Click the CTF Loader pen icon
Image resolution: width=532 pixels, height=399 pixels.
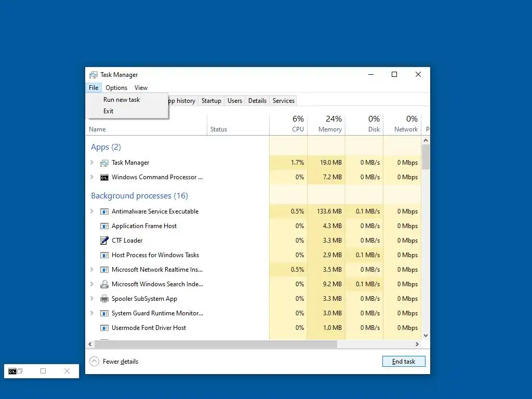tap(104, 241)
